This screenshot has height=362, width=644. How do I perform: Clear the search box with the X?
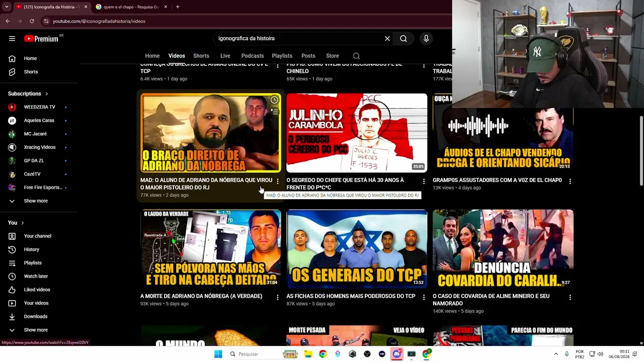pyautogui.click(x=387, y=38)
